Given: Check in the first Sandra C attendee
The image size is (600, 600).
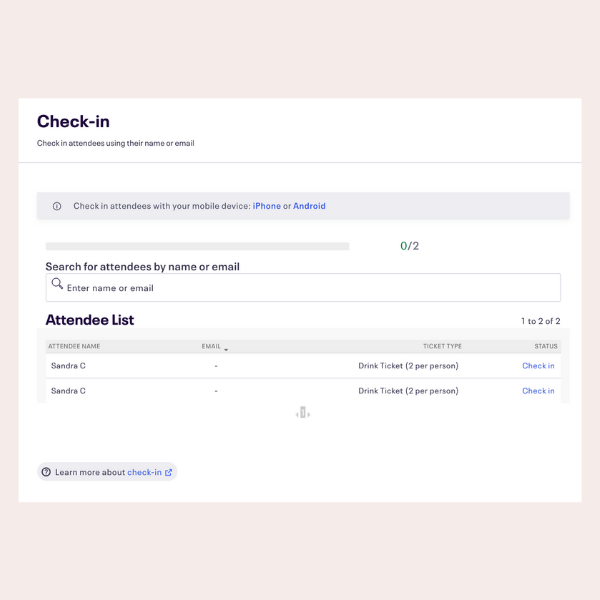Looking at the screenshot, I should point(538,366).
